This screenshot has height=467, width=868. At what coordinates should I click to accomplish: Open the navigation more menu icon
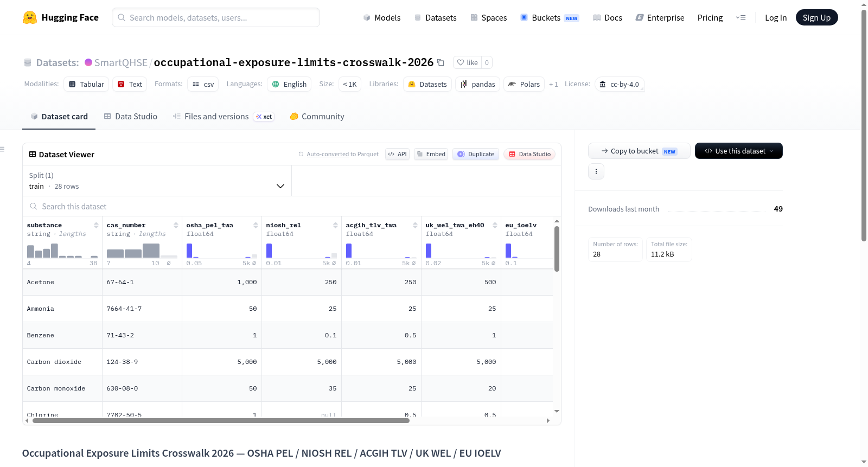(741, 17)
